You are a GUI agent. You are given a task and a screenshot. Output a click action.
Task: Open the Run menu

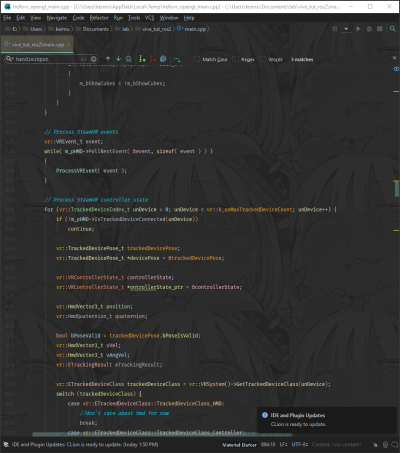click(x=118, y=18)
